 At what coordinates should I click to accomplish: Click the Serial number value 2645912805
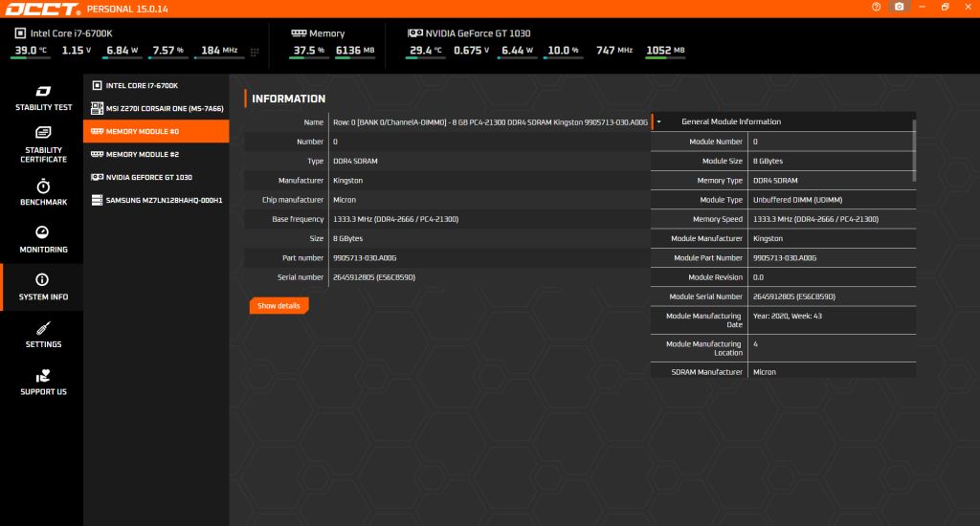pyautogui.click(x=374, y=277)
